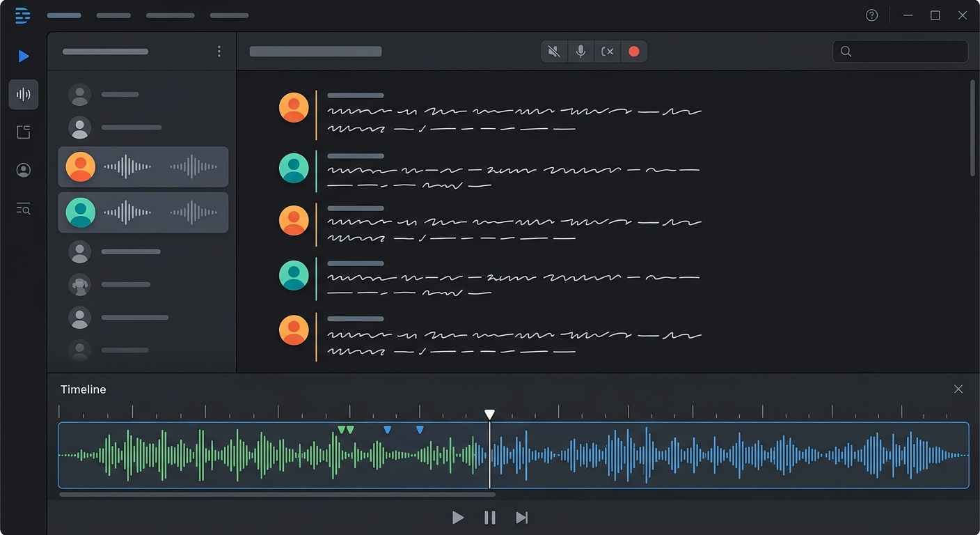
Task: Maximize the application window
Action: [x=935, y=15]
